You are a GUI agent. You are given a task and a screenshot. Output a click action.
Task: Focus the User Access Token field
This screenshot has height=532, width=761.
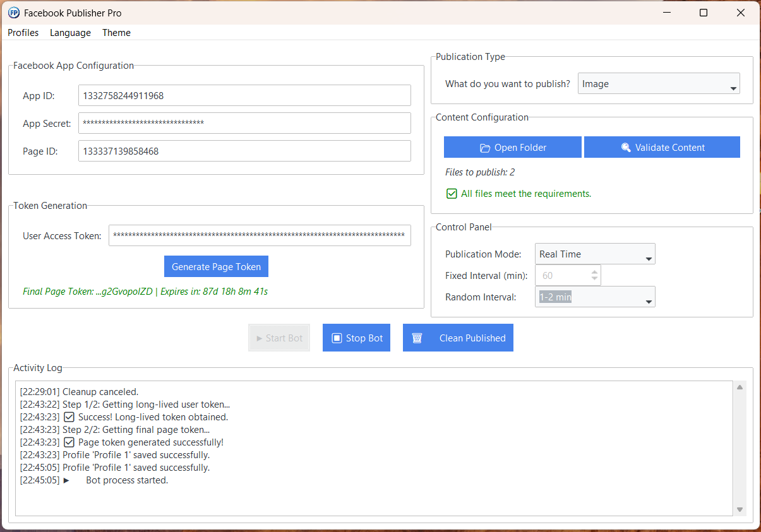(x=260, y=236)
